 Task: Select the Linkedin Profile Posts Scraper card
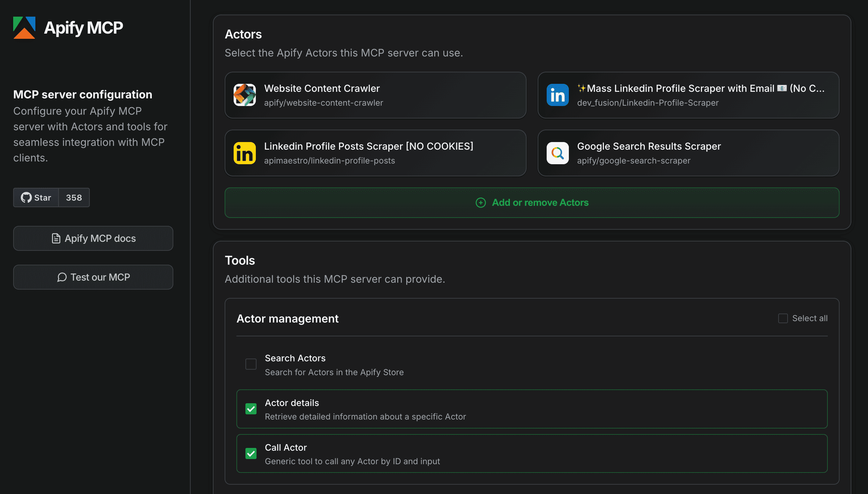coord(375,153)
